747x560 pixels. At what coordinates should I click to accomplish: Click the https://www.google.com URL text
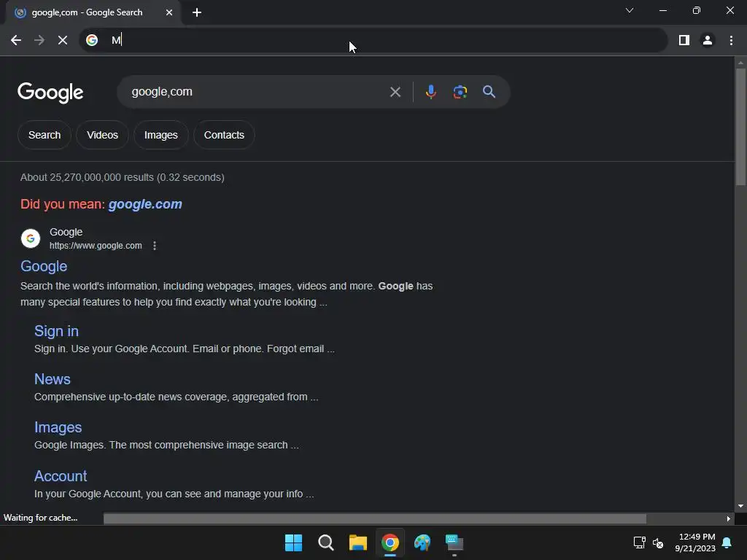coord(96,246)
